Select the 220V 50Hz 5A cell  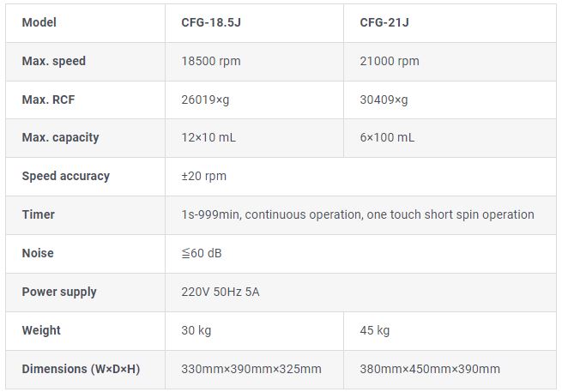click(221, 292)
